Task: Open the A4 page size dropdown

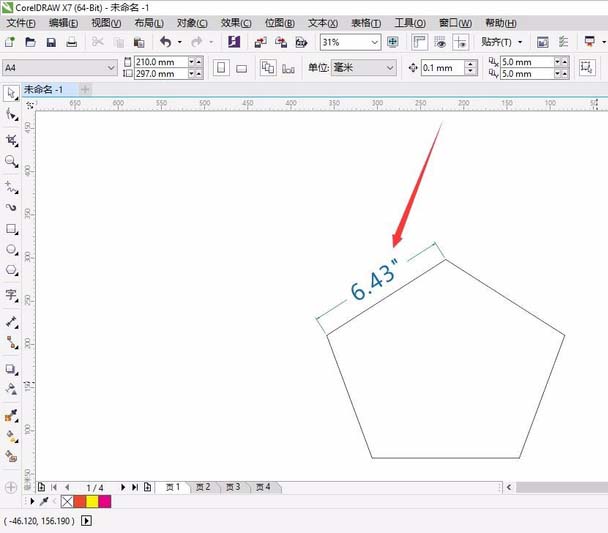Action: coord(111,68)
